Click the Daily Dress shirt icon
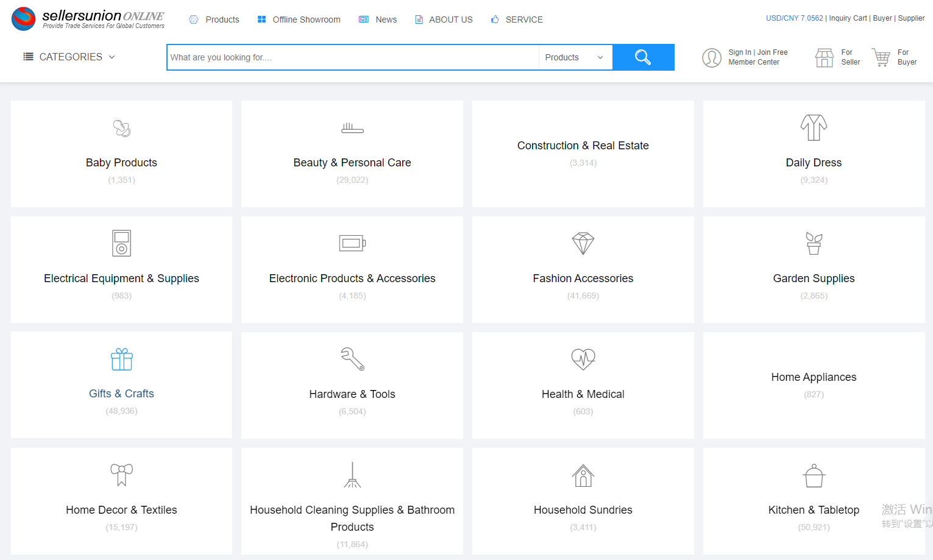This screenshot has height=560, width=933. coord(814,128)
